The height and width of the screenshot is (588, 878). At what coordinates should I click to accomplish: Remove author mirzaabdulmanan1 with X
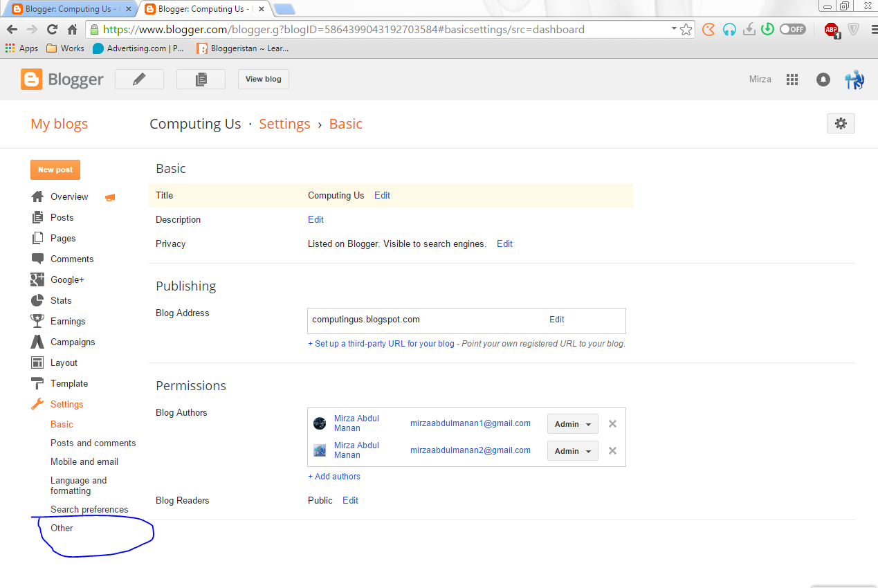point(612,423)
